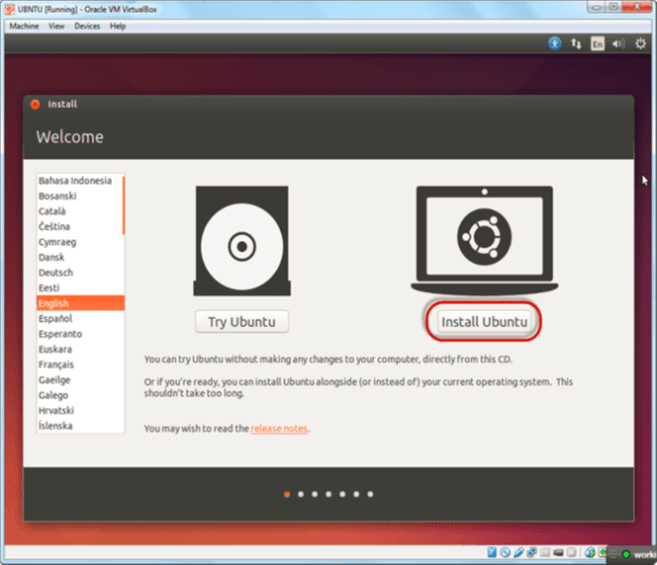Open the Devices menu
The image size is (657, 565).
(x=87, y=26)
